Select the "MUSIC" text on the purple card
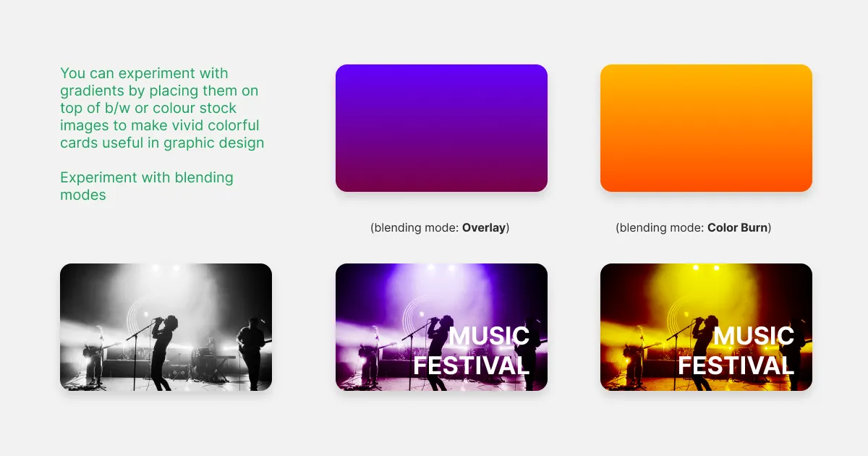The height and width of the screenshot is (456, 868). [x=489, y=336]
